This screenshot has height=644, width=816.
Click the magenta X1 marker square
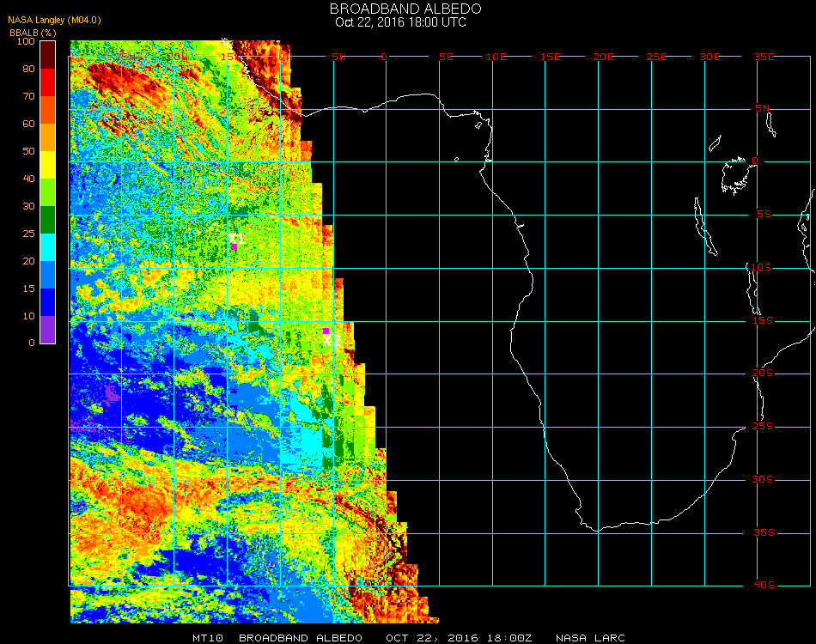[234, 246]
